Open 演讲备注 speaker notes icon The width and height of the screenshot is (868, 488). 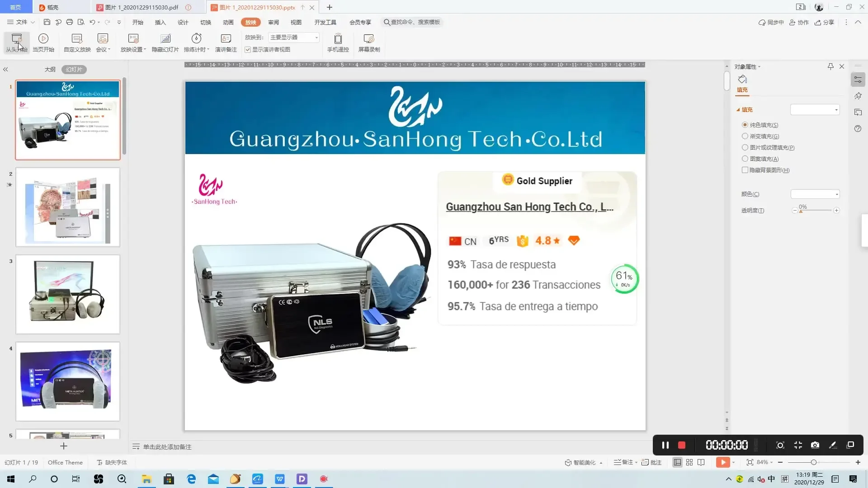(226, 39)
